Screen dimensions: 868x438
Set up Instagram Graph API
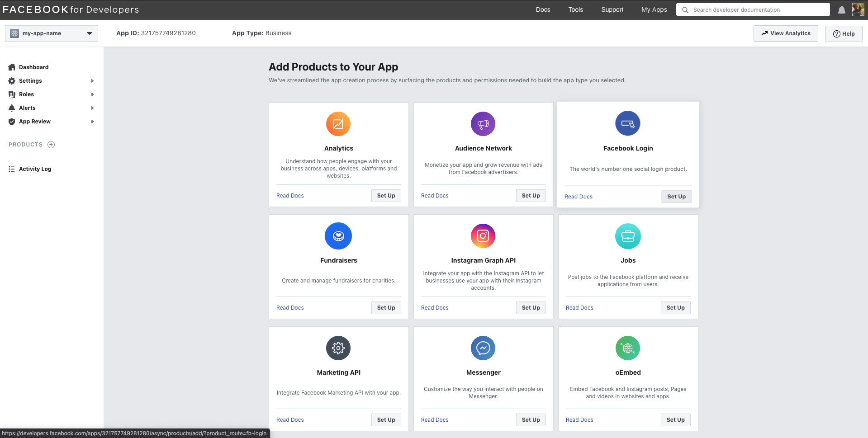(531, 308)
